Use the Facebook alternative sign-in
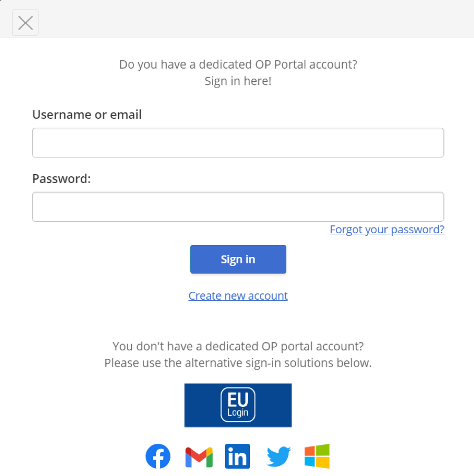The width and height of the screenshot is (474, 476). [158, 456]
